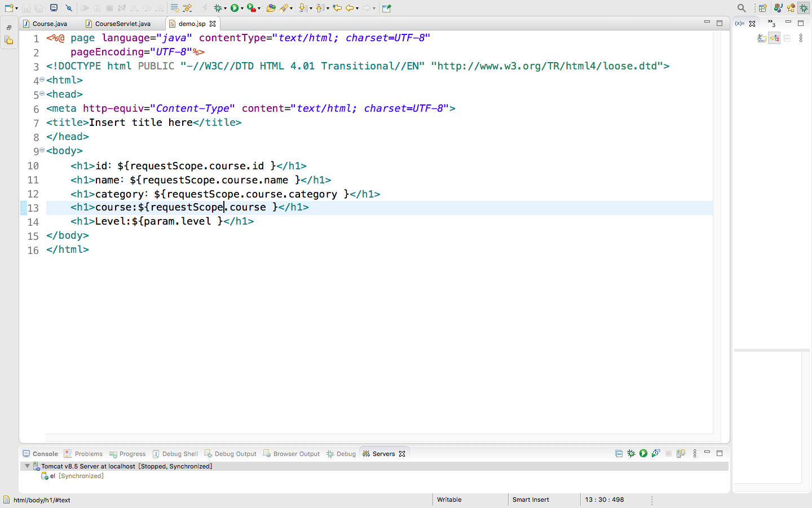Open the Debug Output tab
Image resolution: width=812 pixels, height=508 pixels.
[x=230, y=454]
